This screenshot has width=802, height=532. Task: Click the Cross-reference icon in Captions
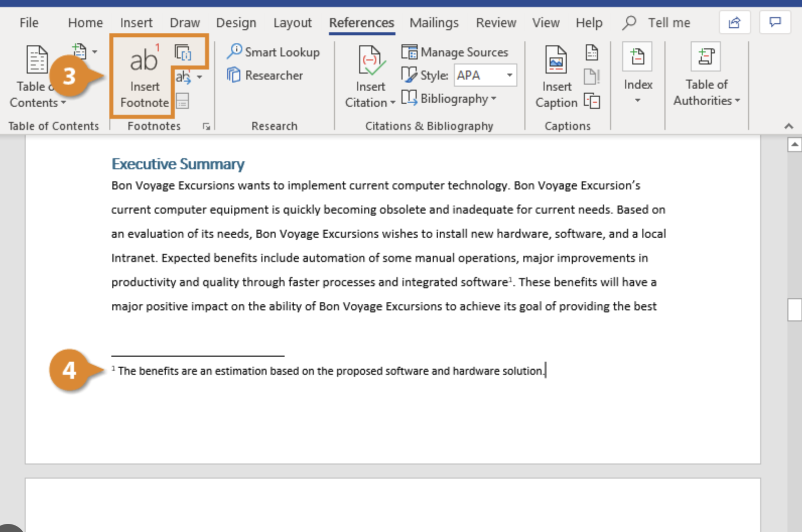(592, 101)
